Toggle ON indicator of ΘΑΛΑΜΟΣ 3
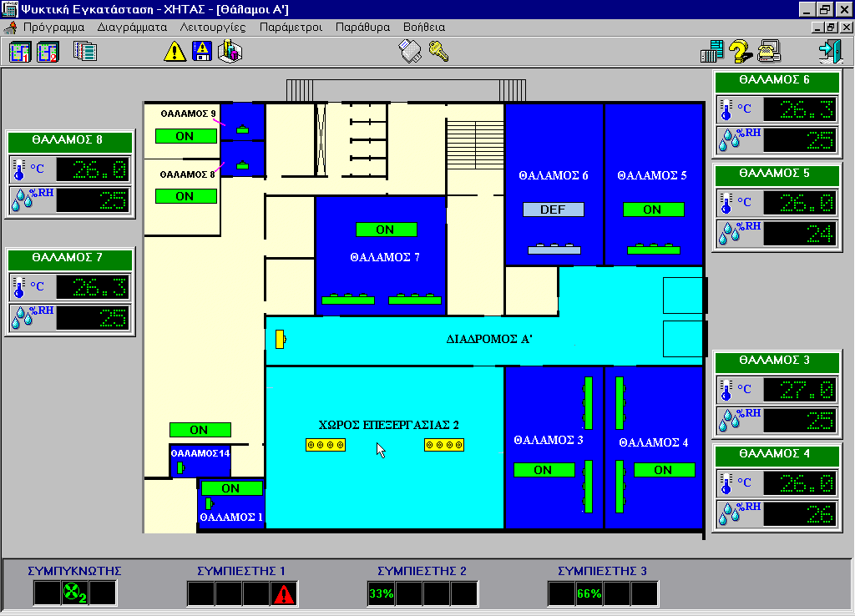 [x=543, y=470]
